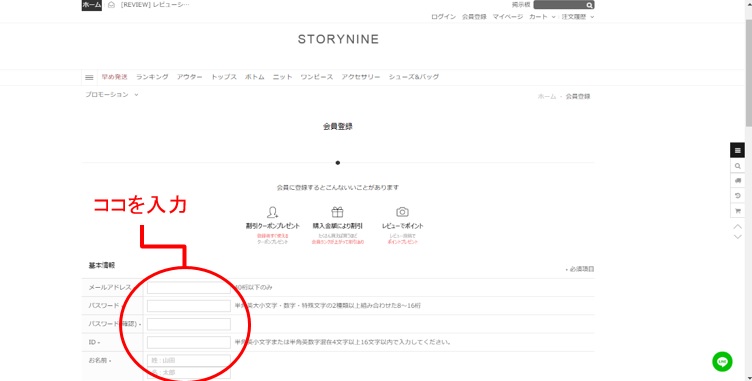Image resolution: width=752 pixels, height=381 pixels.
Task: Focus the ID input field
Action: pos(188,342)
